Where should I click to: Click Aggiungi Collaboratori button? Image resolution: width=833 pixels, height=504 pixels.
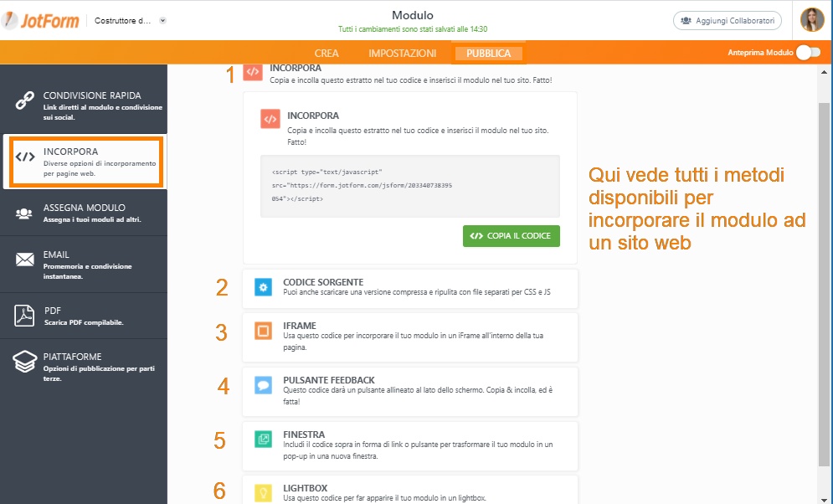[x=727, y=20]
